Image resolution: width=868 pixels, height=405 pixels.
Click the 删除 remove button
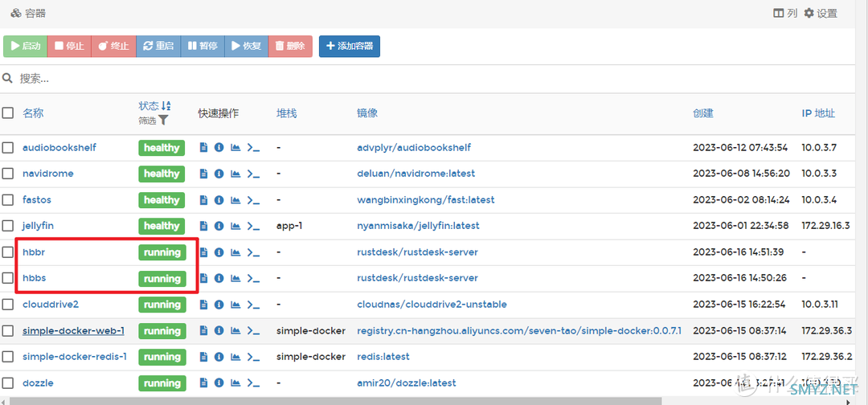291,46
